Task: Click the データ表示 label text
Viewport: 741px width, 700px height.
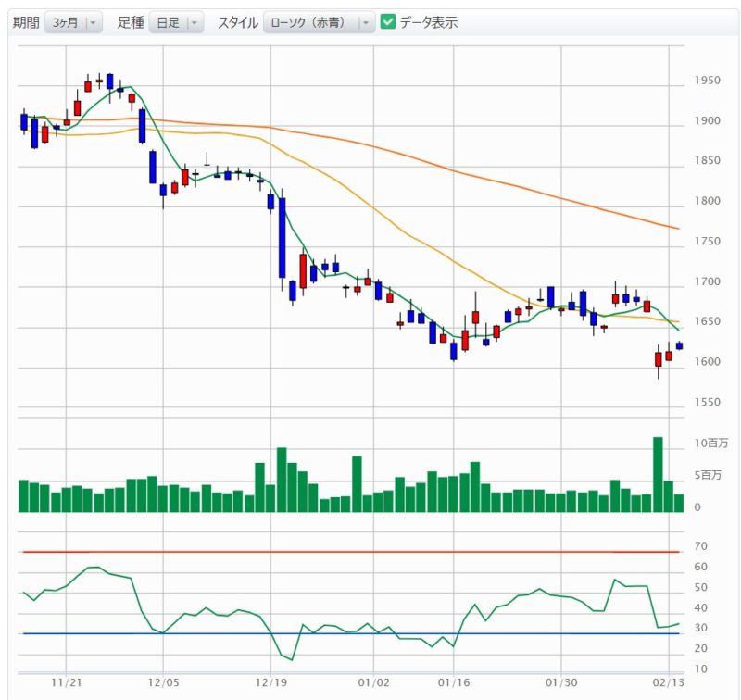Action: (429, 22)
